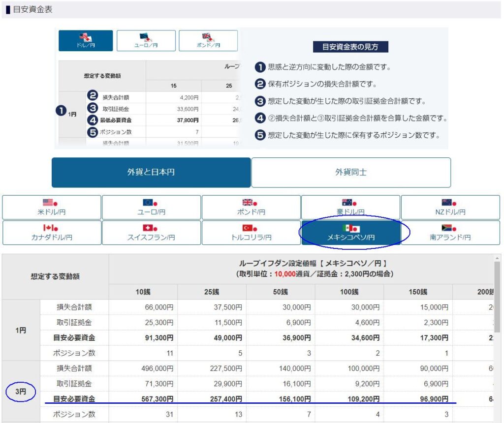The image size is (504, 423).
Task: Select the スイスフラン/円 currency pair tab
Action: (x=151, y=233)
